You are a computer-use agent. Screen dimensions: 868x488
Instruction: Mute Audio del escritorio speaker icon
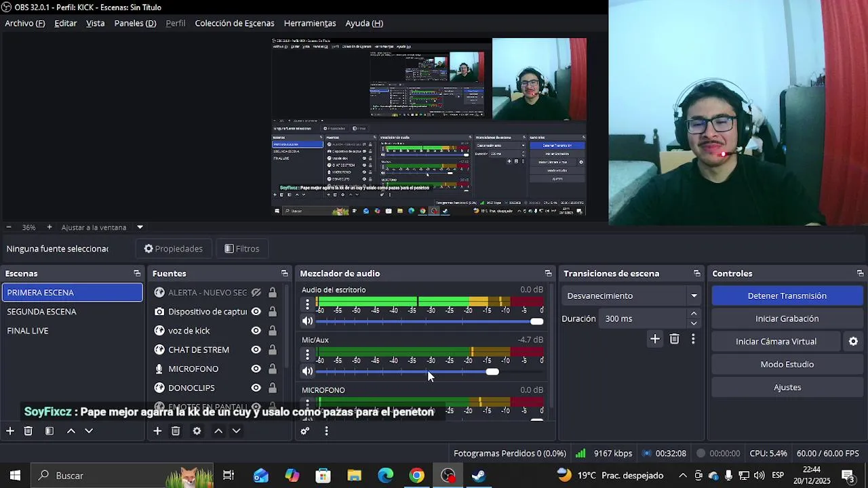pyautogui.click(x=308, y=321)
